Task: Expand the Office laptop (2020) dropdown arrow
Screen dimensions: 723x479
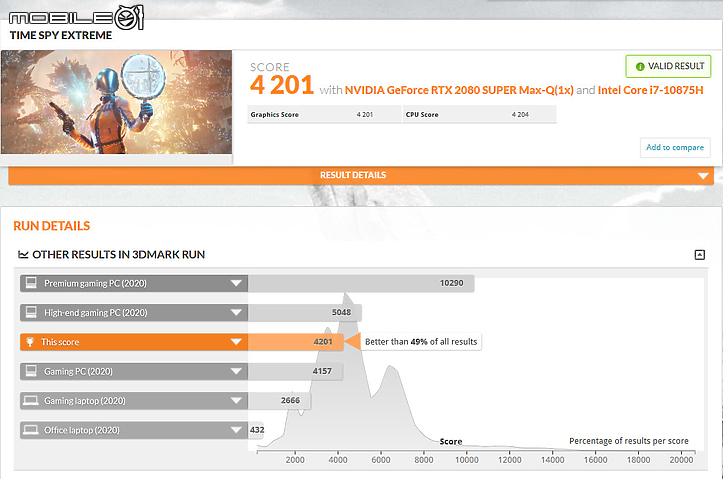Action: (236, 430)
